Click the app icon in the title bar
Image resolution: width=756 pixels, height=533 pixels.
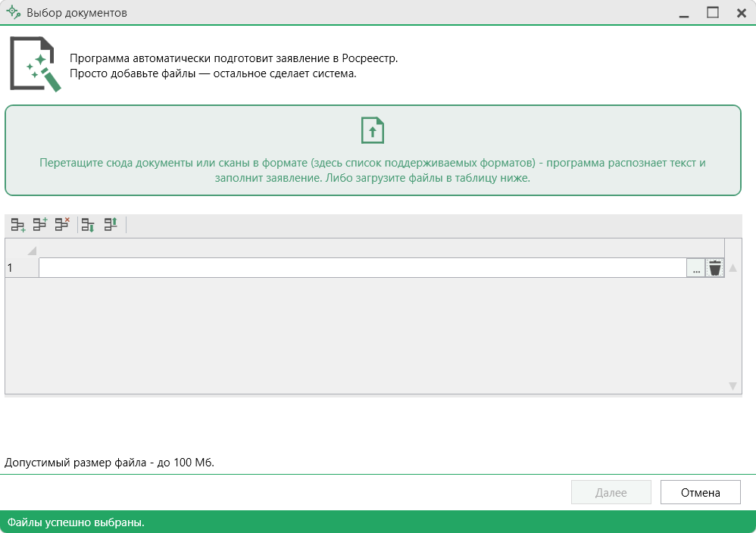(x=13, y=13)
